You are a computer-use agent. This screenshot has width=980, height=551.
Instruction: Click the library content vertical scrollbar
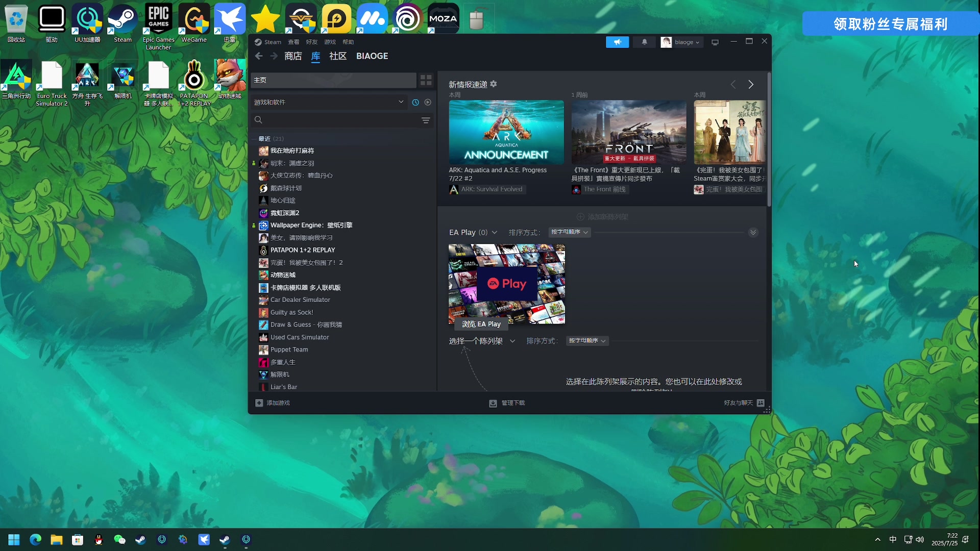pyautogui.click(x=769, y=140)
